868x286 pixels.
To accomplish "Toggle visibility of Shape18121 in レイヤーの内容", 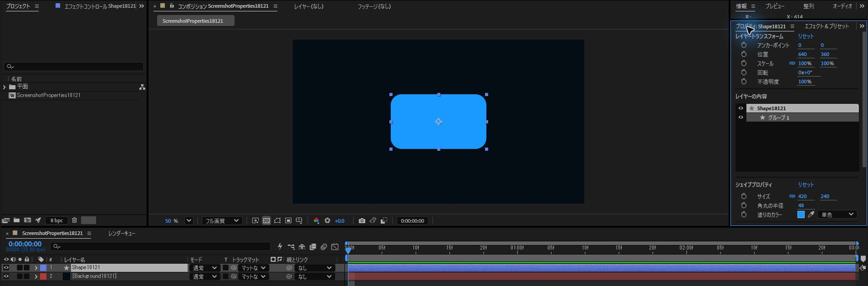I will 741,108.
